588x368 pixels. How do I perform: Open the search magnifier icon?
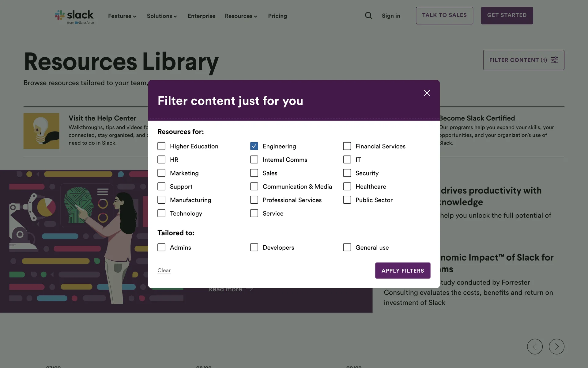(368, 16)
